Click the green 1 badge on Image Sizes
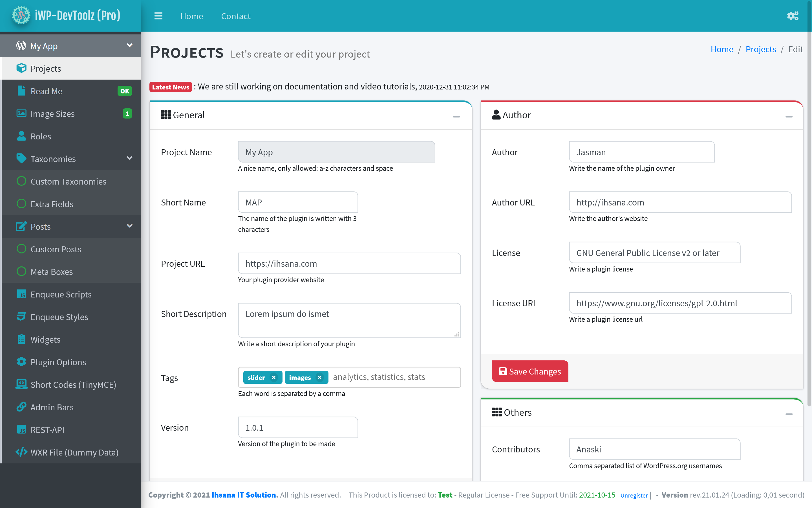This screenshot has width=812, height=508. pyautogui.click(x=127, y=113)
